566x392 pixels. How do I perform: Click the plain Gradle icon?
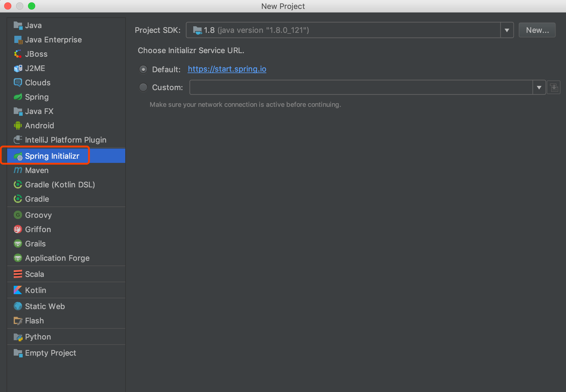coord(18,199)
